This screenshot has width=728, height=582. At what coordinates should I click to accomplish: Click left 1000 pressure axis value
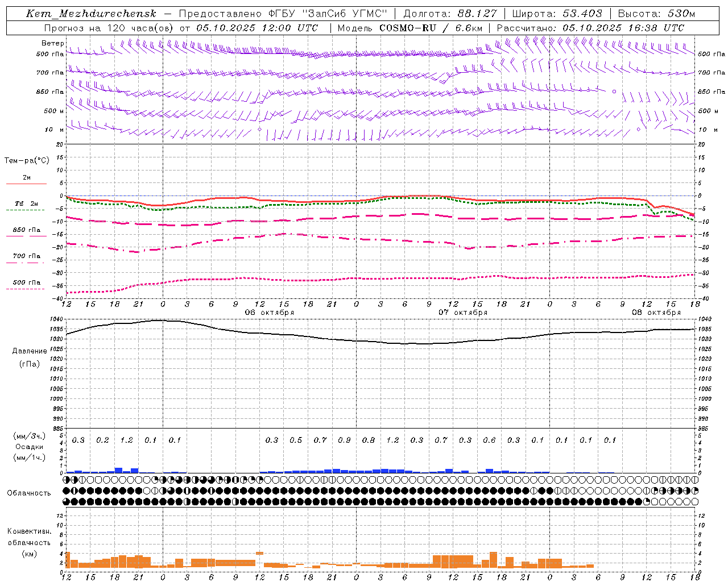pyautogui.click(x=57, y=399)
